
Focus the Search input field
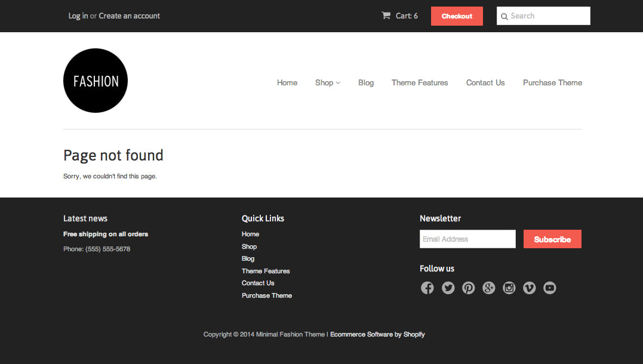pyautogui.click(x=548, y=16)
